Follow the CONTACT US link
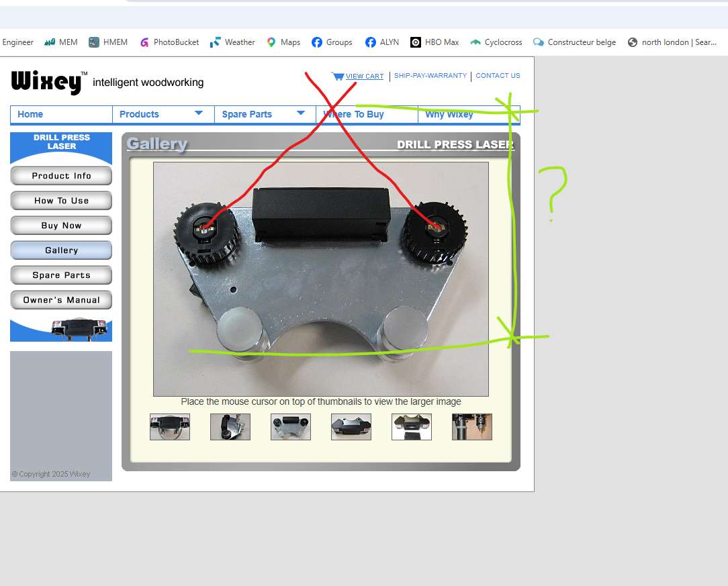Screen dimensions: 728x586 click(x=498, y=76)
